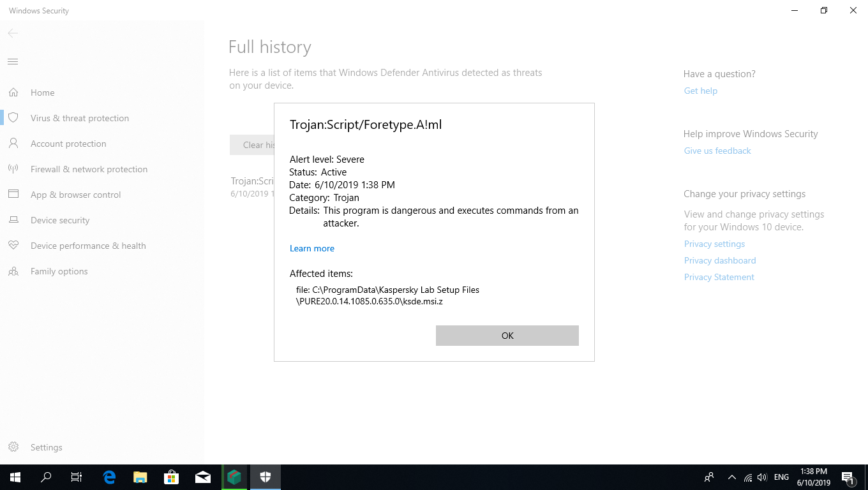Click the Device security laptop icon

click(x=13, y=220)
